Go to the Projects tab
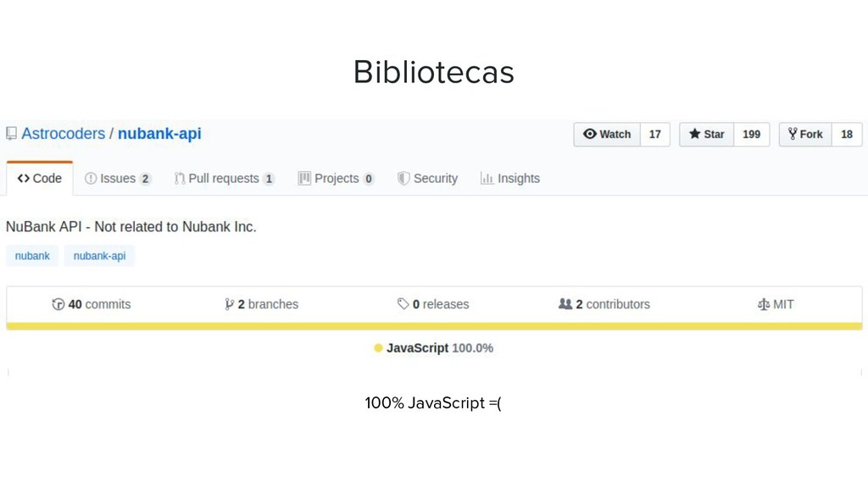This screenshot has width=868, height=488. click(x=336, y=178)
